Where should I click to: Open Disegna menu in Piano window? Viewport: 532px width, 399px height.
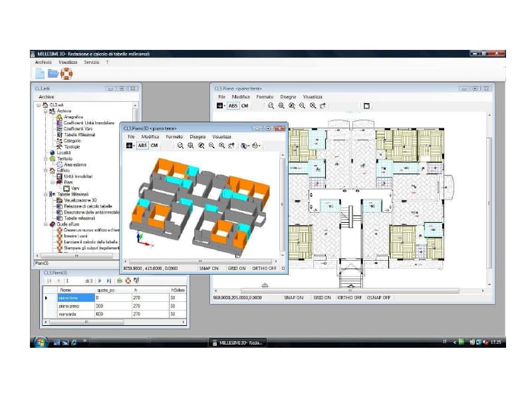288,97
